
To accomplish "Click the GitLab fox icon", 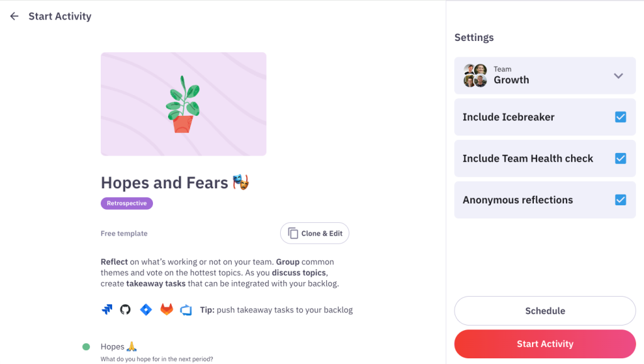I will [x=166, y=310].
